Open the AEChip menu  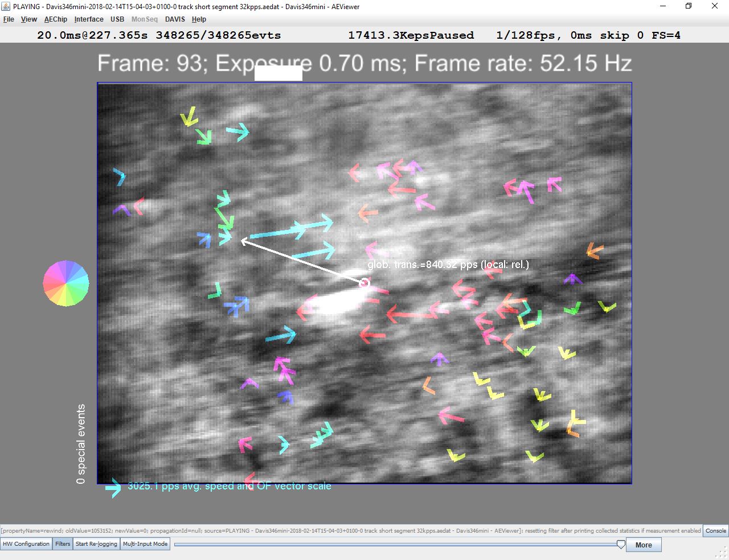point(56,19)
